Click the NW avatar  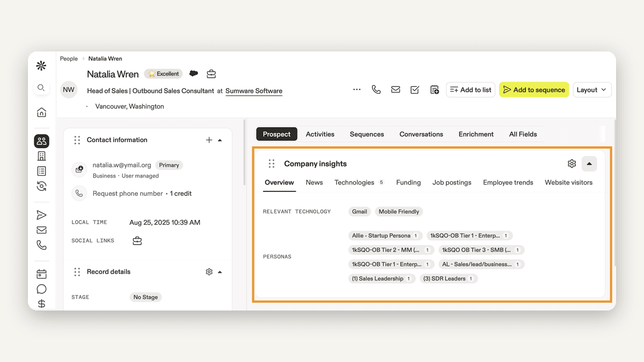[69, 90]
